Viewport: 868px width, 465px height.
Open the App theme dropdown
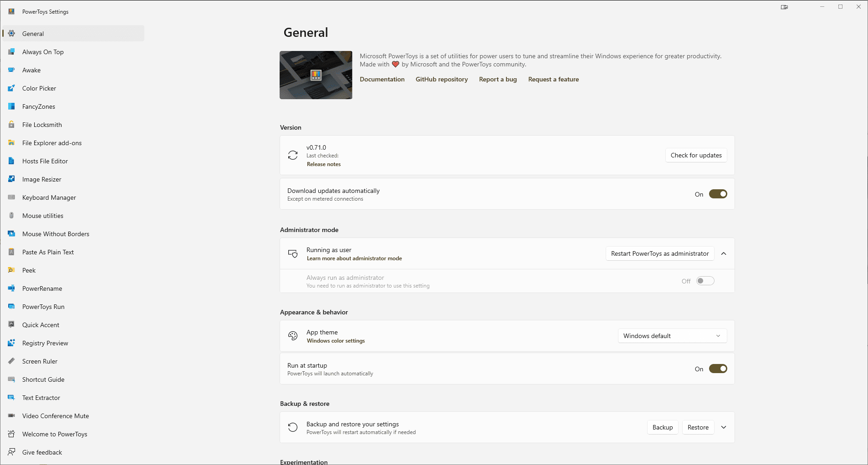click(672, 336)
